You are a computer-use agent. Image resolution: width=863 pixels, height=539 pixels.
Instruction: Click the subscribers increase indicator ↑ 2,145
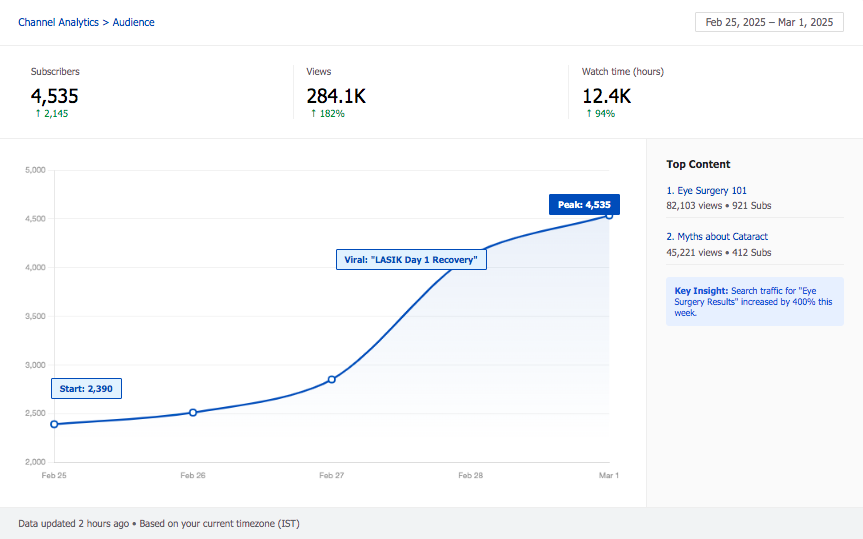51,114
